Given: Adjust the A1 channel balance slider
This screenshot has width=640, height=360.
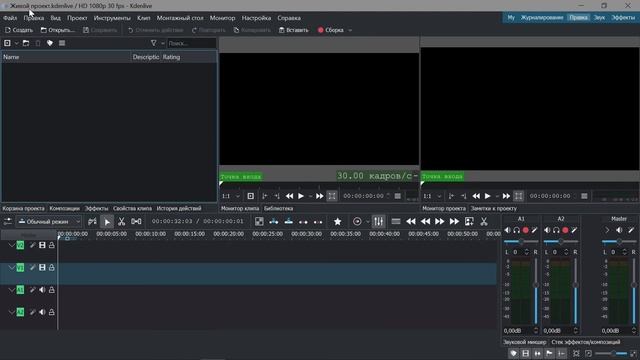Looking at the screenshot, I should 521,242.
